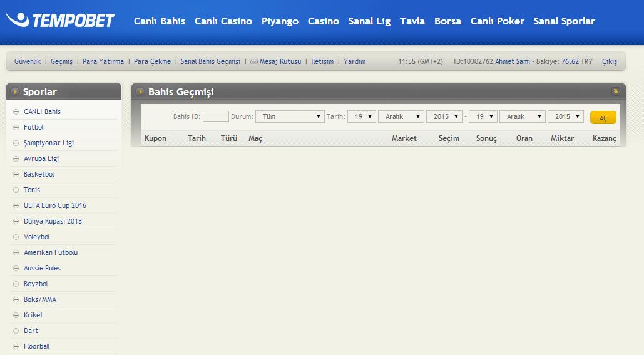Viewport: 644px width, 355px height.
Task: Click the plus icon beside Voleybol
Action: click(x=16, y=237)
